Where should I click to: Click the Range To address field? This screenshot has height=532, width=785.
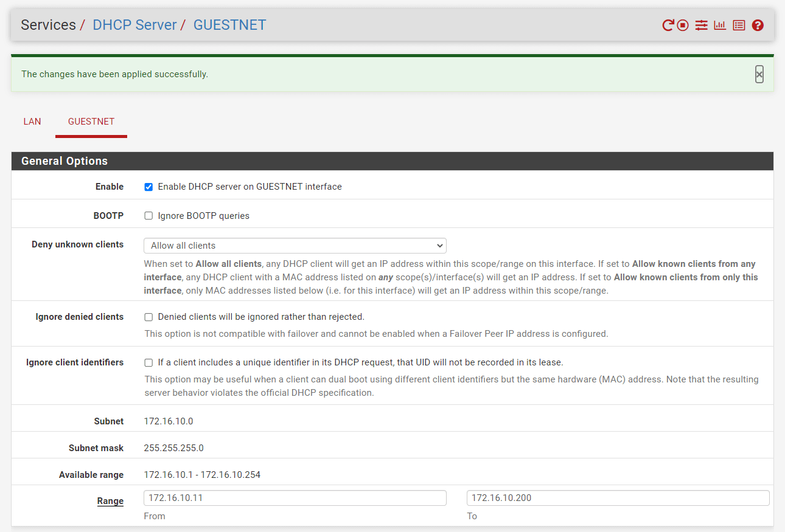(618, 498)
